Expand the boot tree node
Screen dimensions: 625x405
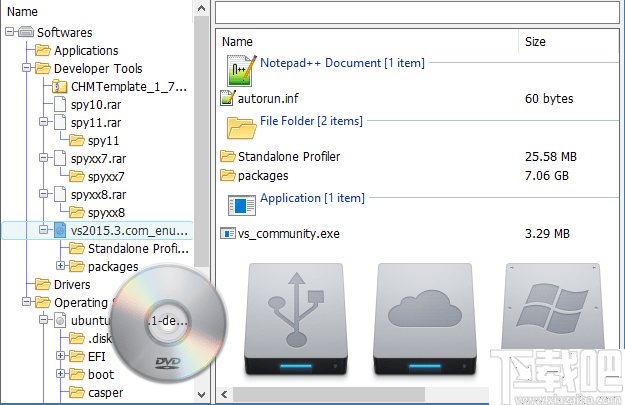point(60,374)
